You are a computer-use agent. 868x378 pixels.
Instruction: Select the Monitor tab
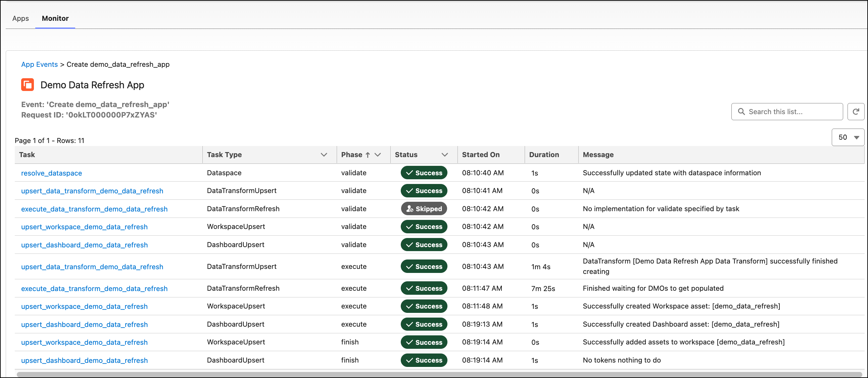pos(55,18)
